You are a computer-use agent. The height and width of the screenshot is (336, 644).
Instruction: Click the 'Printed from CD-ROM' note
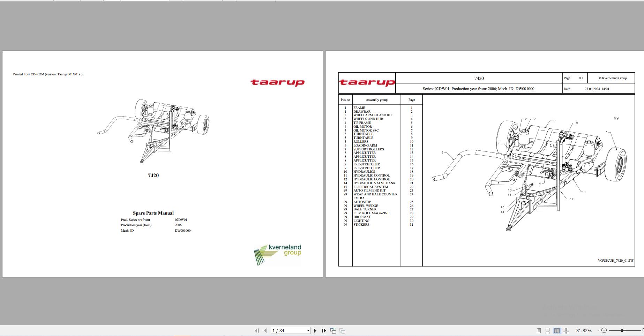(48, 74)
